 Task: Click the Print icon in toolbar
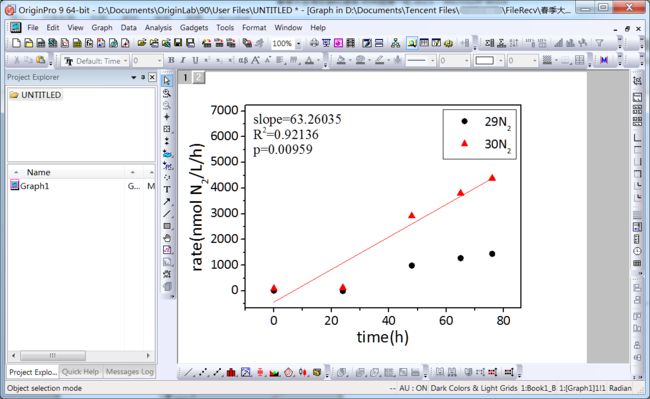(314, 43)
